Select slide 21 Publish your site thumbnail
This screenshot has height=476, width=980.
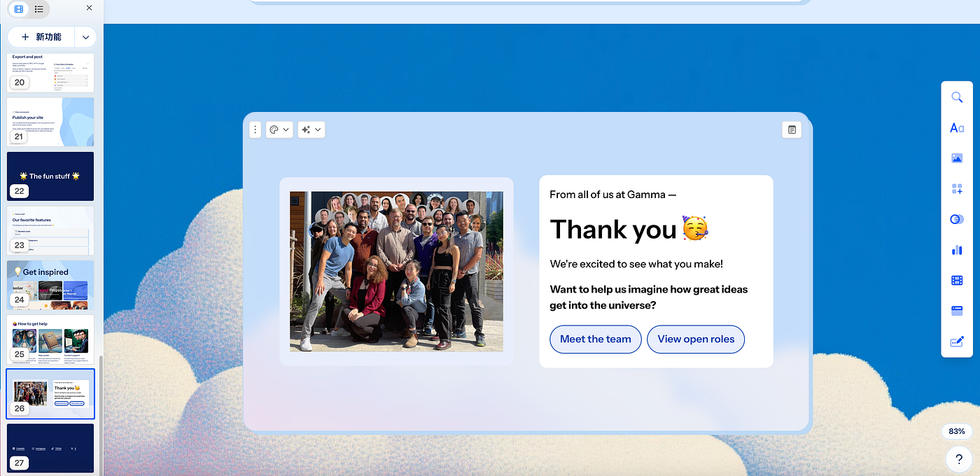50,122
